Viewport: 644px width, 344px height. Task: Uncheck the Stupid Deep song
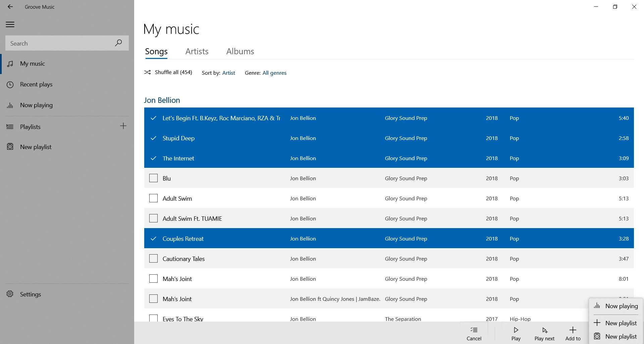(153, 138)
